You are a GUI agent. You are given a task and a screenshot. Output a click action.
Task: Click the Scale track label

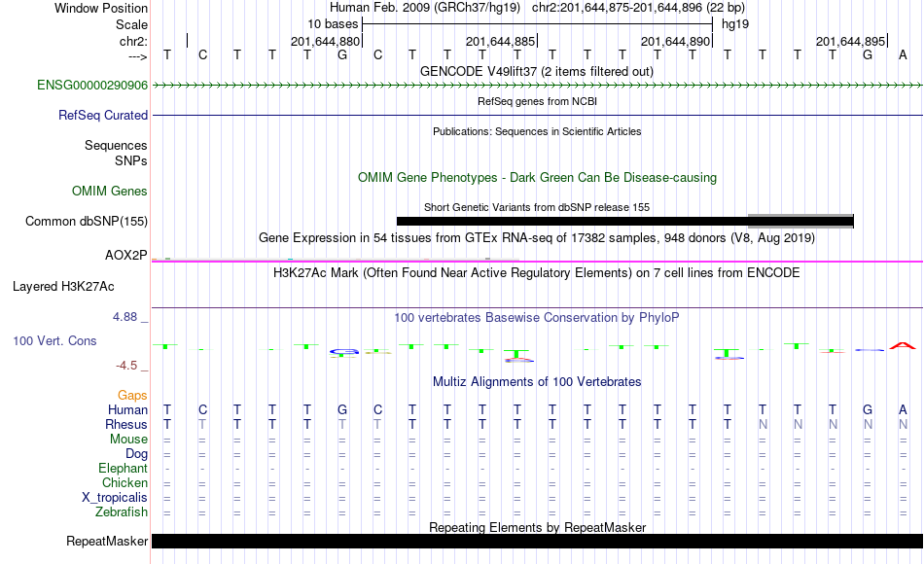(131, 24)
